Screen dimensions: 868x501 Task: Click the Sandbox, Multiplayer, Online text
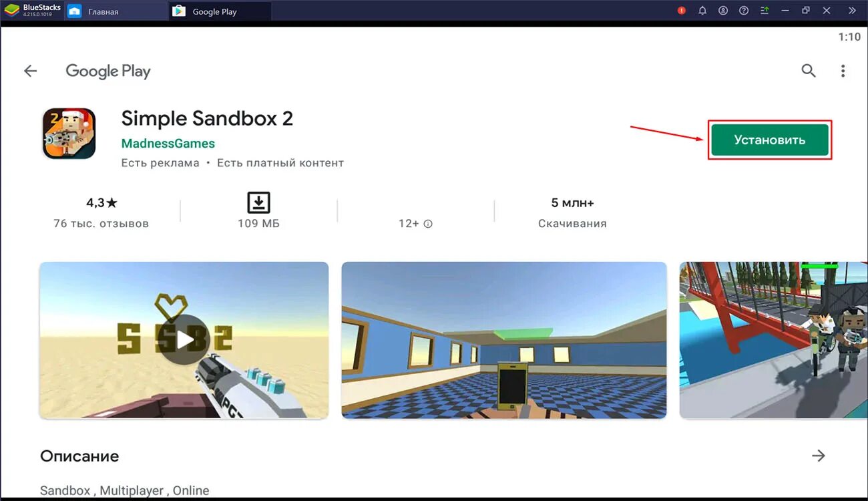point(125,490)
